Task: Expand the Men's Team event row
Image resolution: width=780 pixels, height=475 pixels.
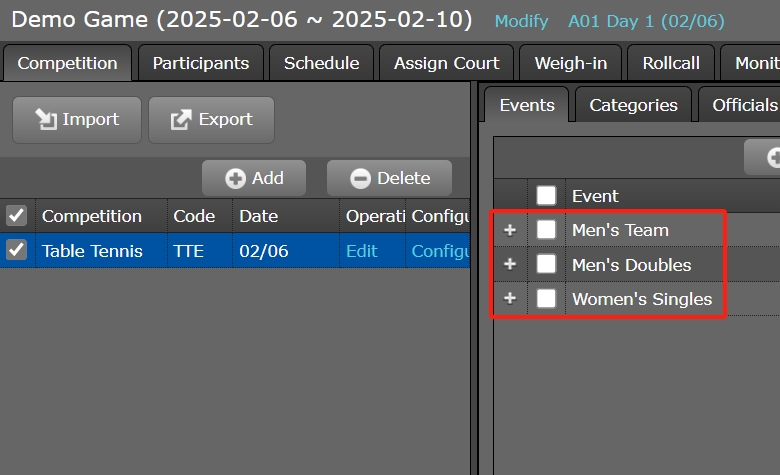Action: [510, 230]
